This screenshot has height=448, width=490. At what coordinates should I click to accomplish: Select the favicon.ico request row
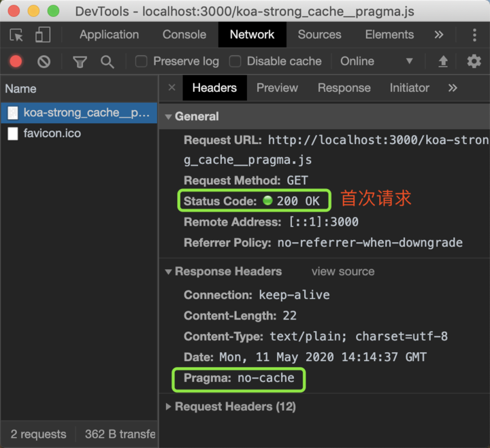(x=79, y=133)
